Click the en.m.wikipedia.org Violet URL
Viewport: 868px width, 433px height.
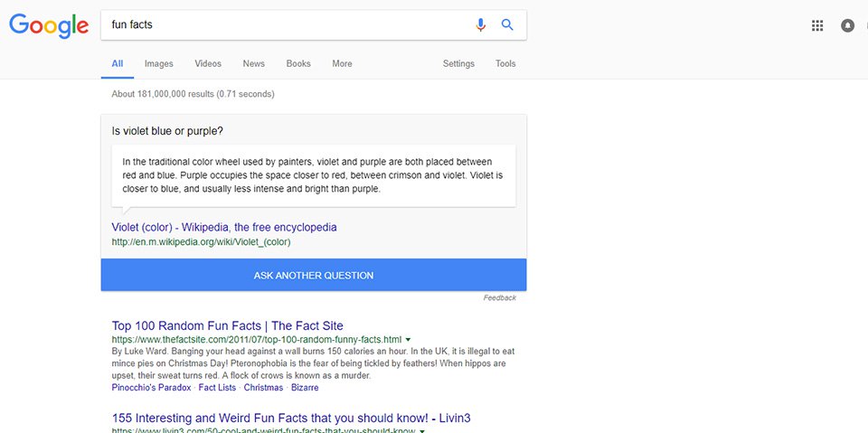(201, 242)
